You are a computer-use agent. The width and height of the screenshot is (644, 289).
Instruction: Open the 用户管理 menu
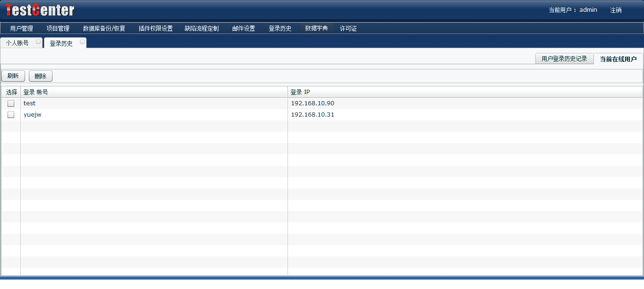pos(21,28)
